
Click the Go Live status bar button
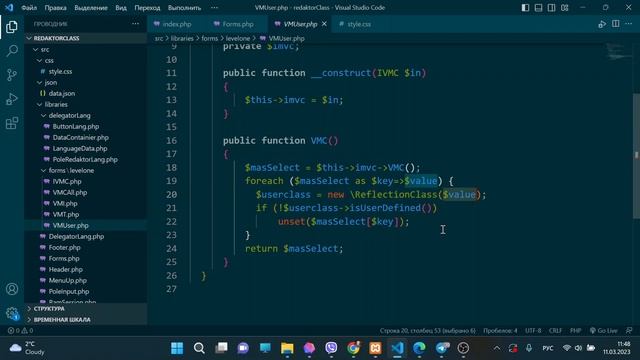tap(603, 331)
